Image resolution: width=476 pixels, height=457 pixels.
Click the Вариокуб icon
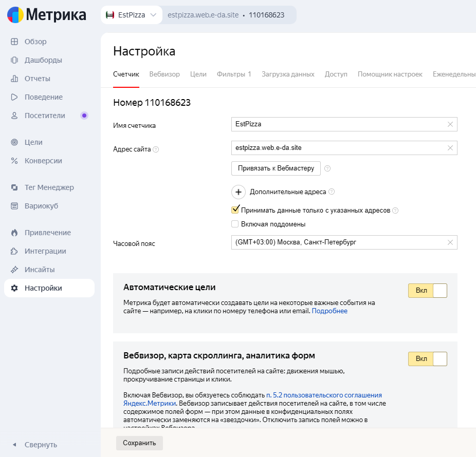(x=14, y=206)
